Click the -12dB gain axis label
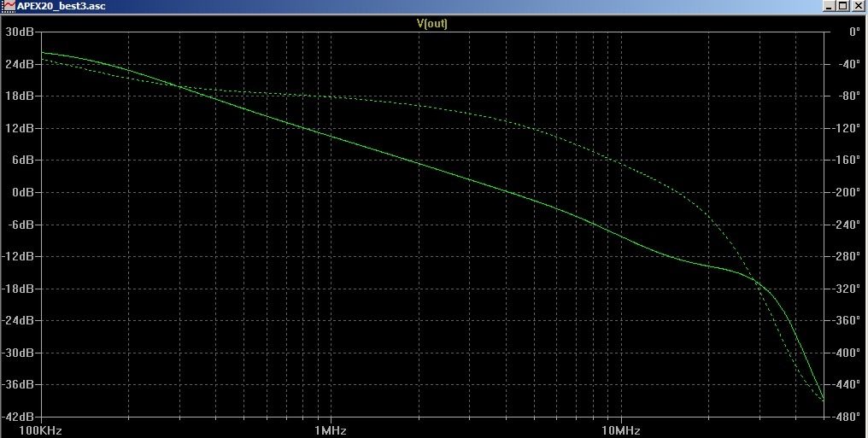868x438 pixels. [x=18, y=257]
